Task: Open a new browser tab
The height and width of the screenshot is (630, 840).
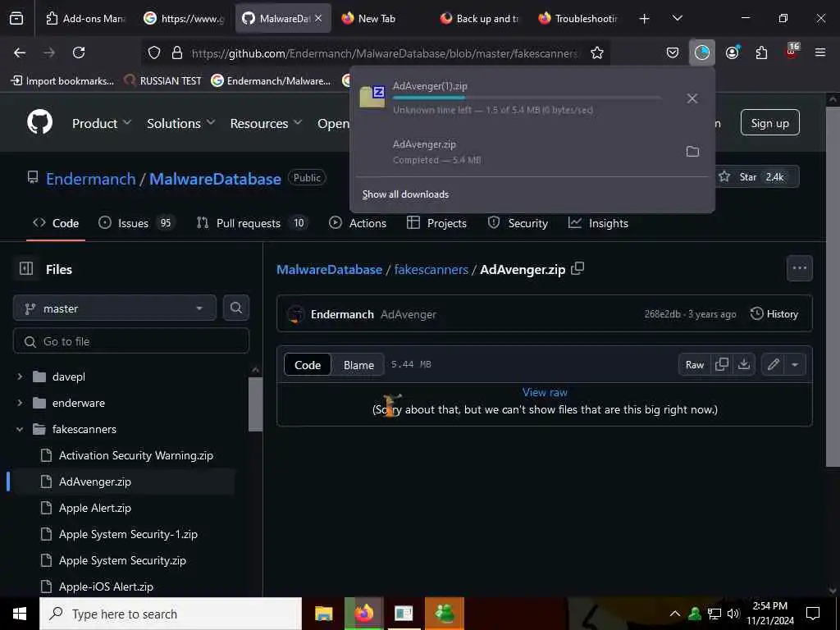Action: coord(645,19)
